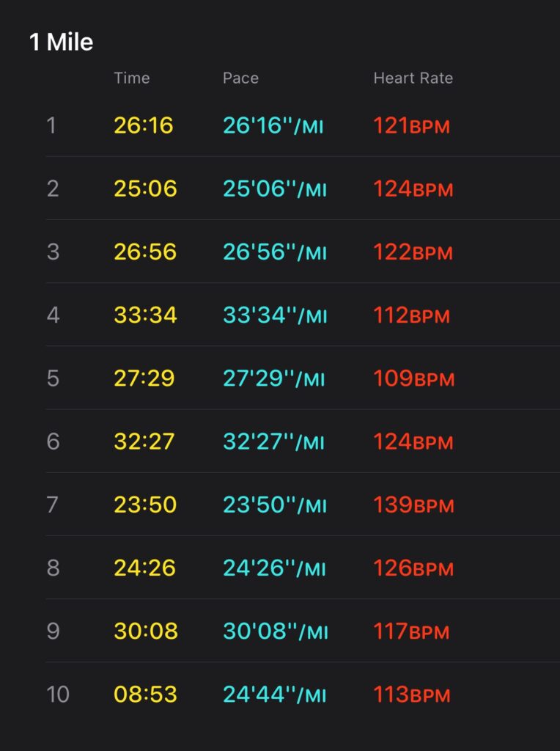Tap the Heart Rate column header
560x751 pixels.
[x=413, y=78]
